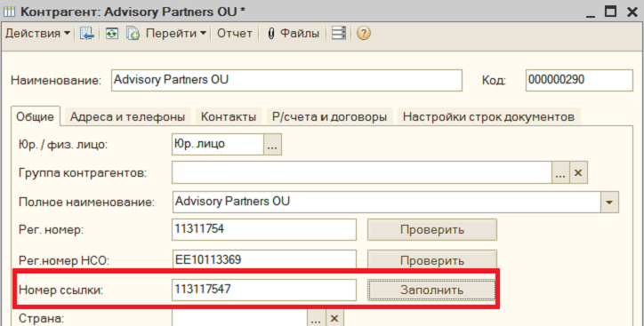This screenshot has width=644, height=326.
Task: Open the Действия dropdown menu
Action: pos(37,33)
